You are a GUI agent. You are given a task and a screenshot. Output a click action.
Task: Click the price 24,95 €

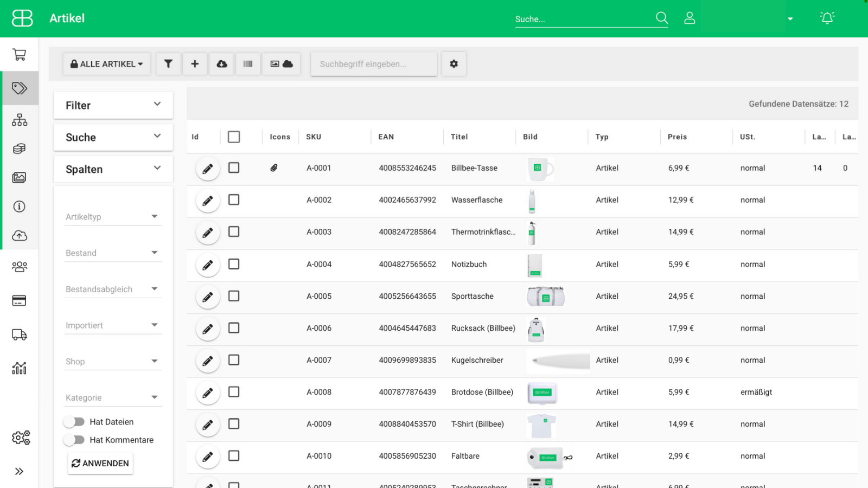(x=681, y=296)
